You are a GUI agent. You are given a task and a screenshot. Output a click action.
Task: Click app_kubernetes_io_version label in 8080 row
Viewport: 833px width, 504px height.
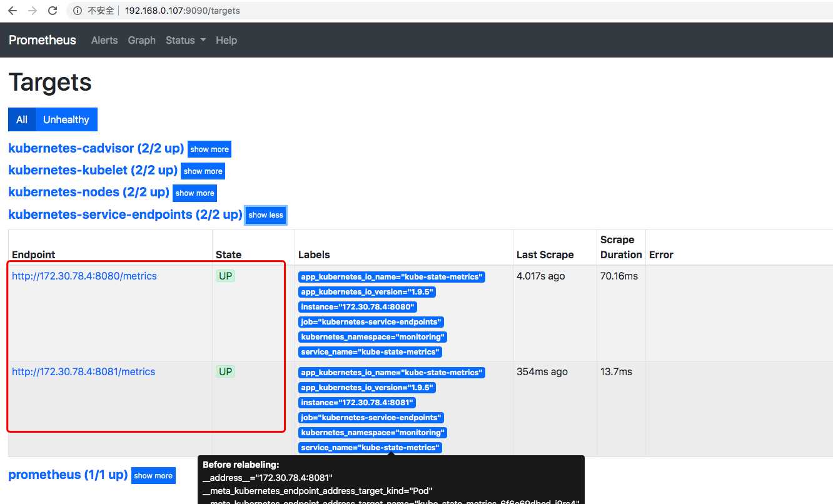pyautogui.click(x=366, y=292)
